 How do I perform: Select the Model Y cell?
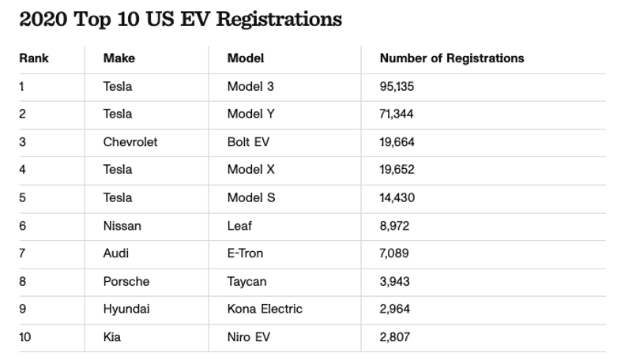[x=250, y=114]
